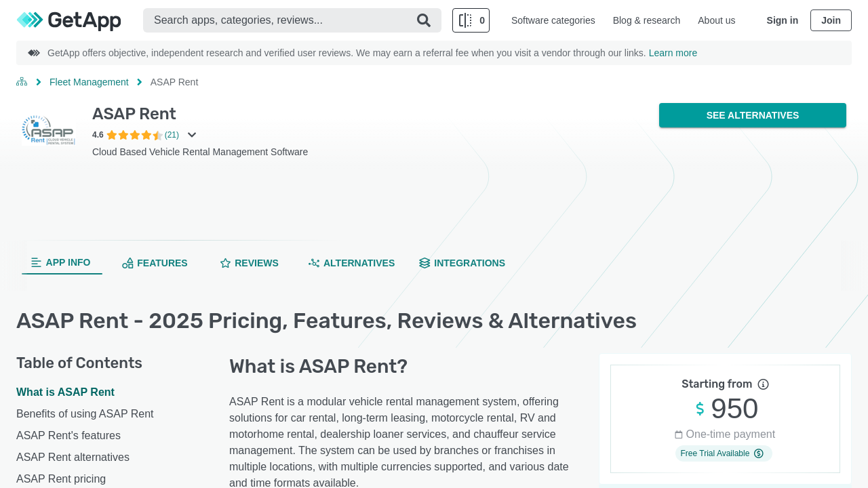Click the One-time payment label
The image size is (868, 488).
[724, 434]
